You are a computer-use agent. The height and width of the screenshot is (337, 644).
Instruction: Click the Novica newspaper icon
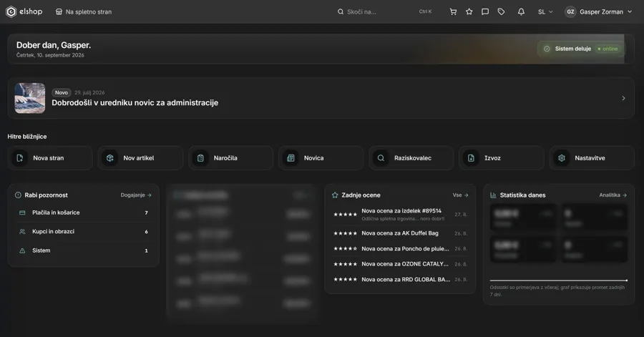[291, 158]
